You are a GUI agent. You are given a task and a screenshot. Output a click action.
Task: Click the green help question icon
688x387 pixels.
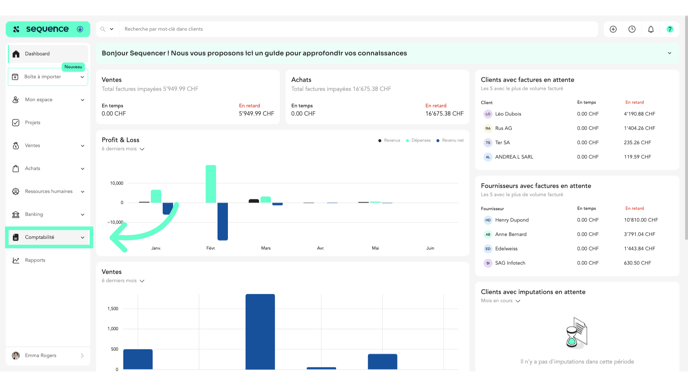click(670, 29)
